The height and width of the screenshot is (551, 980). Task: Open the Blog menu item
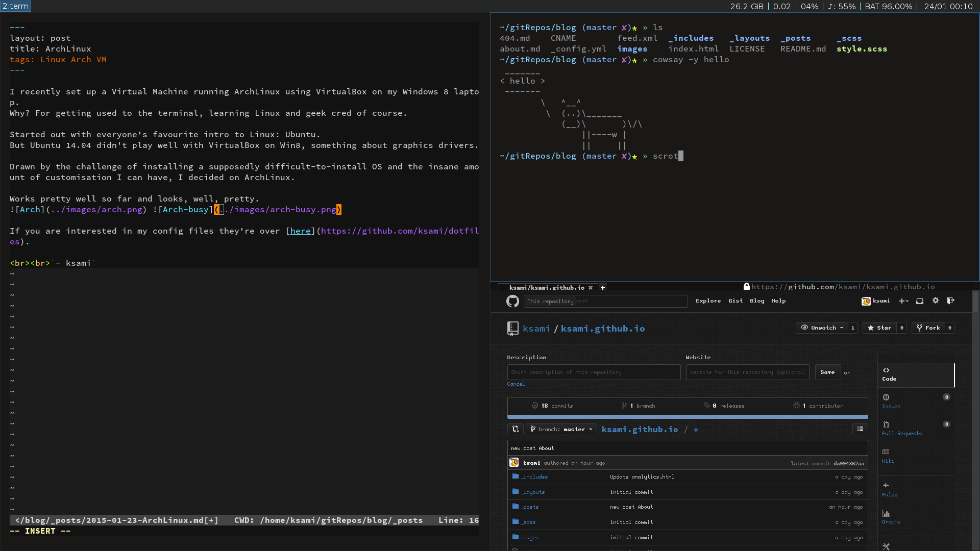click(757, 301)
